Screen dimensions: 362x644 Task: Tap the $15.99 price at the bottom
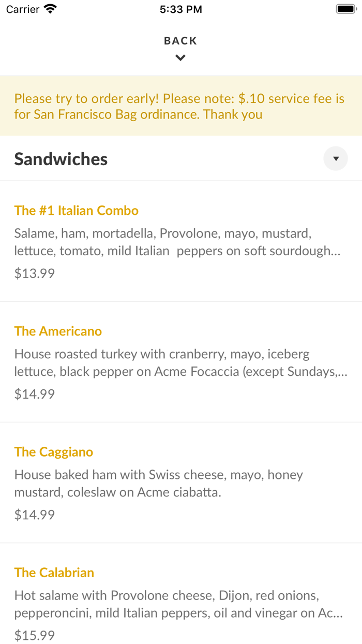[34, 635]
